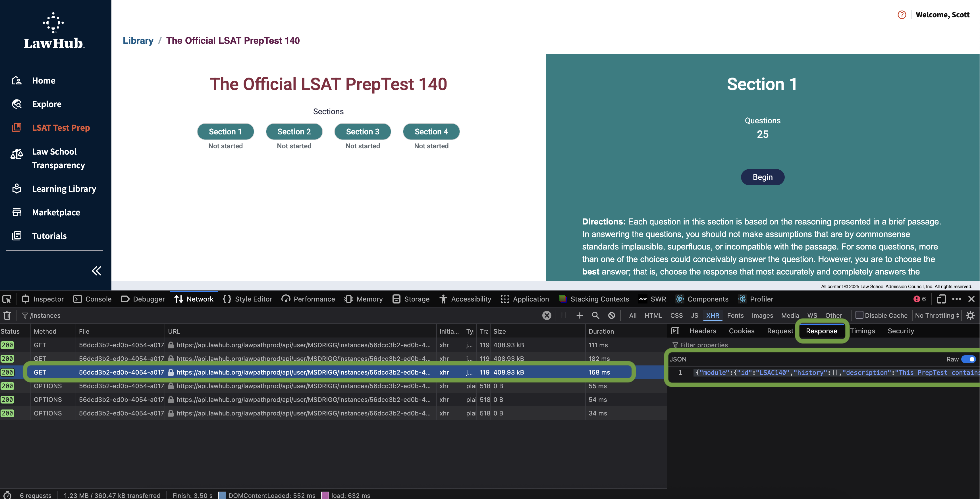Collapse the LawHub sidebar with double chevron
The image size is (980, 499).
click(x=96, y=271)
